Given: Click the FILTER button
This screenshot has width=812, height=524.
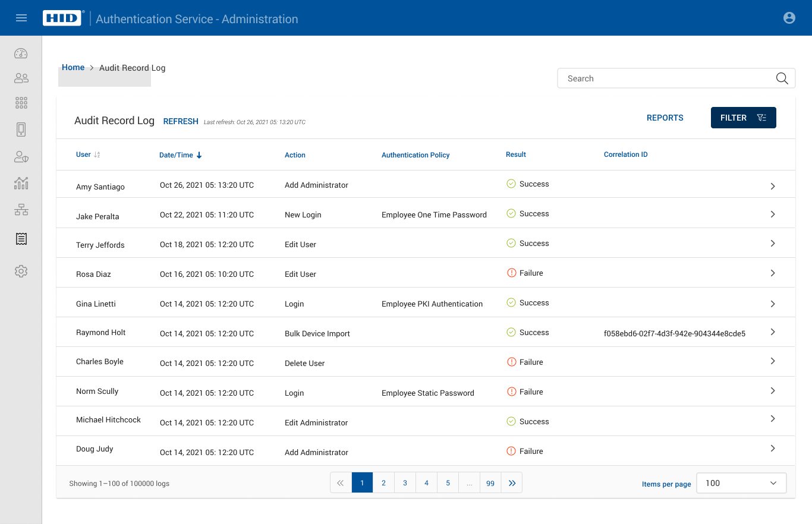Looking at the screenshot, I should click(744, 118).
